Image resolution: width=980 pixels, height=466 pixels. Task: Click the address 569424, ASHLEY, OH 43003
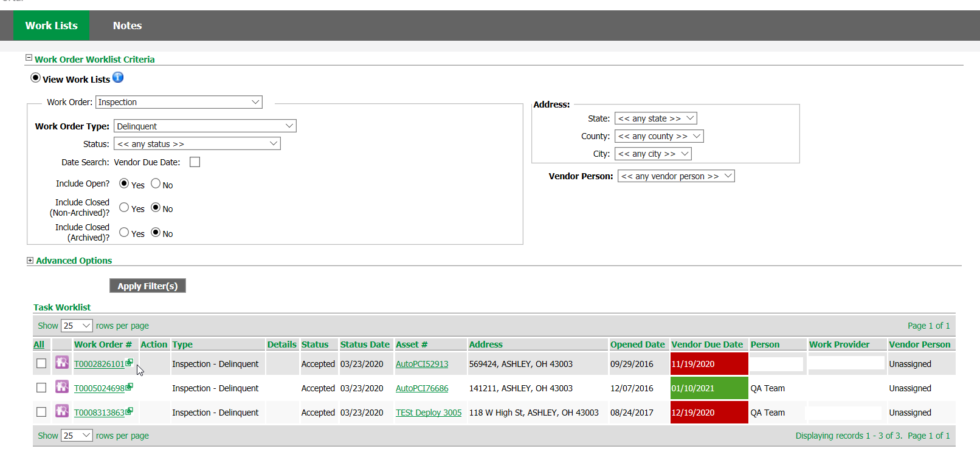pos(521,364)
